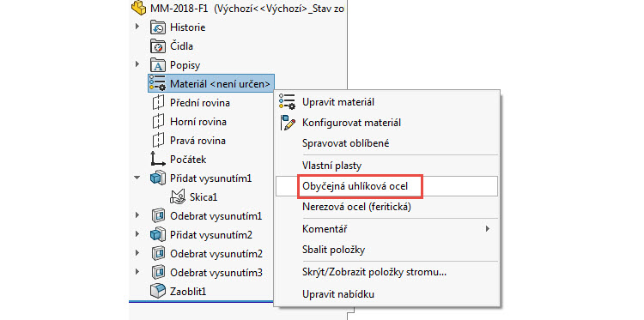Viewport: 644px width, 320px height.
Task: Collapse the Přidat vysunutím1 feature
Action: [137, 178]
